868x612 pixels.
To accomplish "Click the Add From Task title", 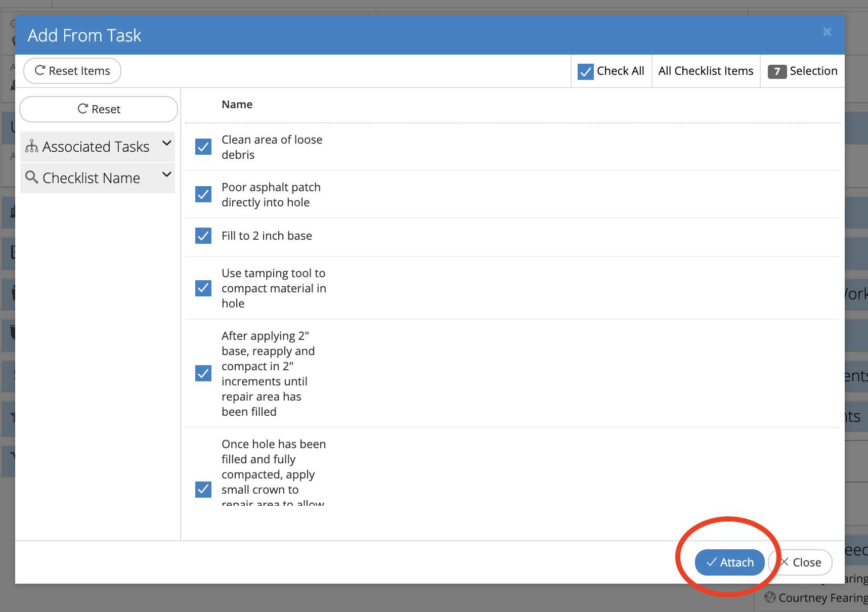I will (84, 35).
